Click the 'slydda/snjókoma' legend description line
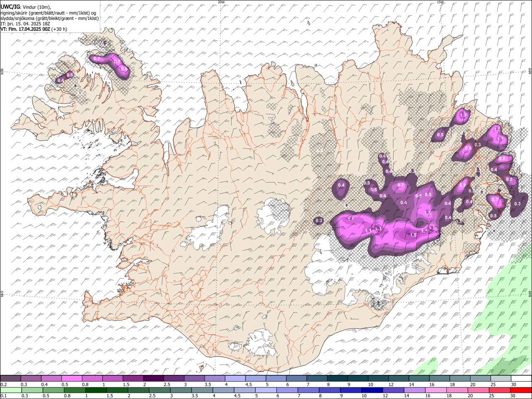This screenshot has width=532, height=399. [49, 18]
